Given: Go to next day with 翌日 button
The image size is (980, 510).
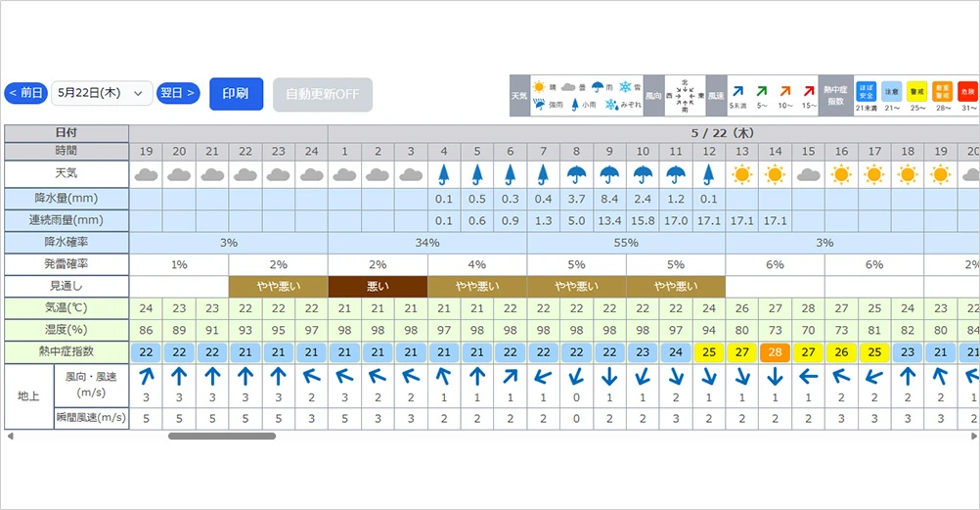Looking at the screenshot, I should [x=178, y=93].
